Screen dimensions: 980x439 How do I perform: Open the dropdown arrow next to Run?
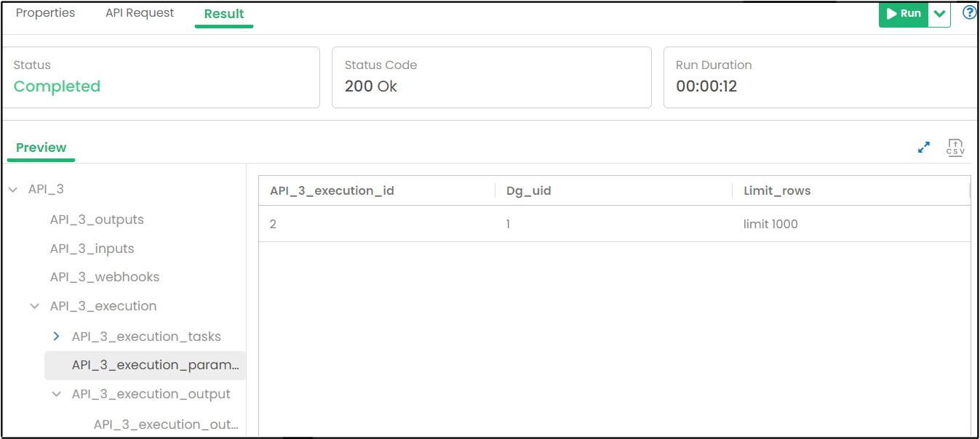(939, 14)
